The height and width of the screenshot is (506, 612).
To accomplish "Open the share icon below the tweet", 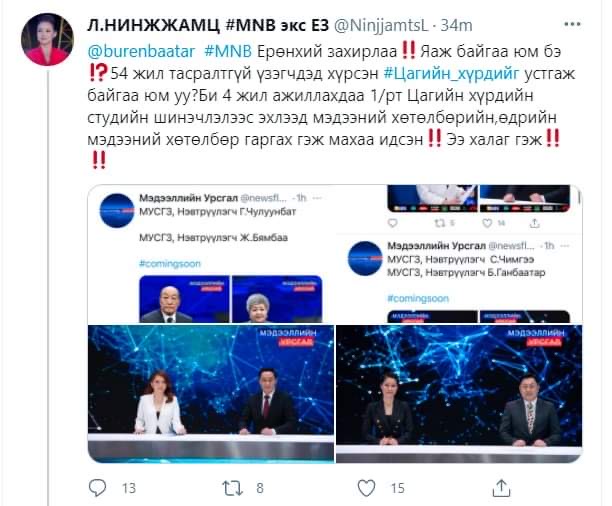I will point(501,488).
